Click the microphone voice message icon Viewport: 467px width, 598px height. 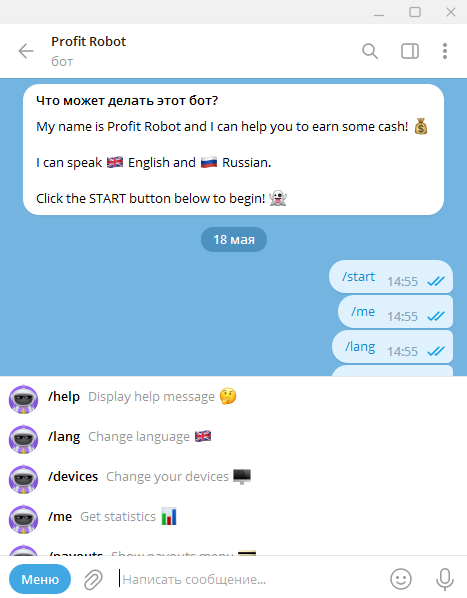(x=445, y=579)
